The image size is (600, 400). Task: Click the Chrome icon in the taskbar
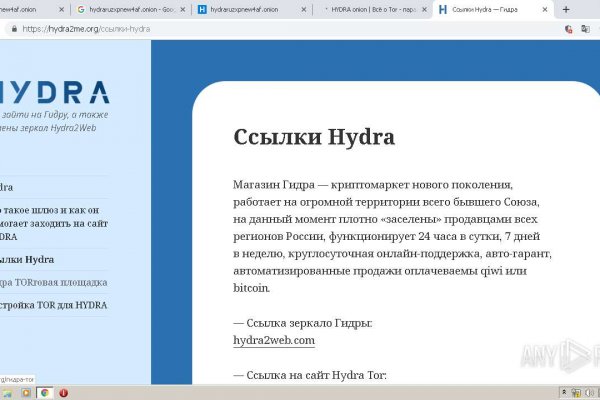[x=45, y=392]
